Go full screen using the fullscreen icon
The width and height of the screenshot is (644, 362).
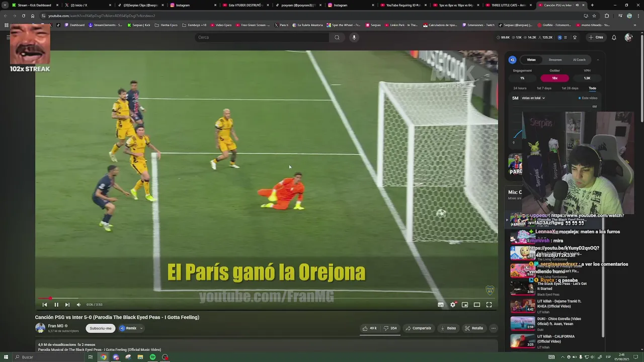(489, 305)
